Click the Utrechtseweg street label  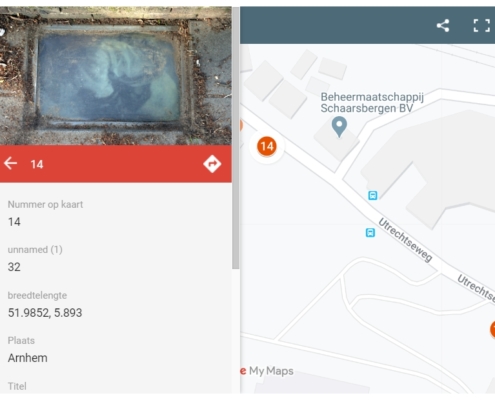[x=405, y=240]
